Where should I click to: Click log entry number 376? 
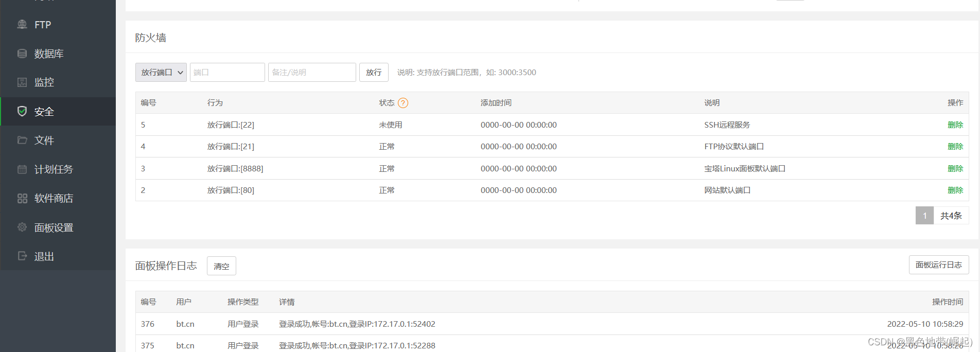click(148, 324)
